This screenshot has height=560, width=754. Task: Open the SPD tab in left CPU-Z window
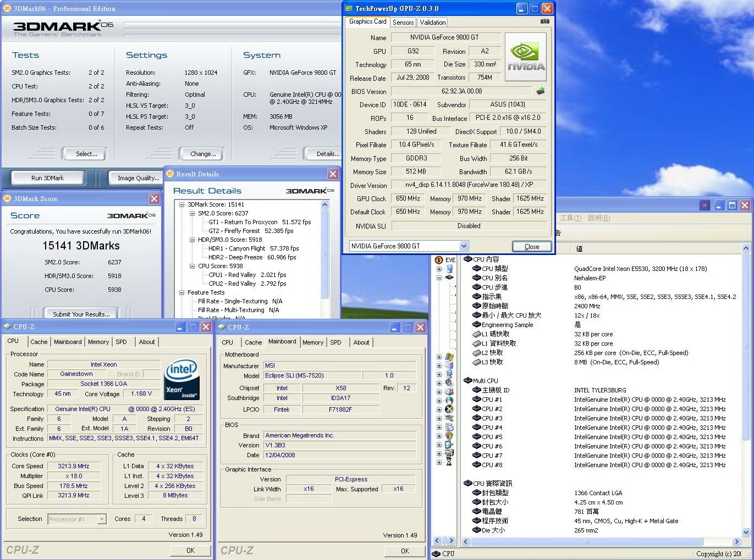[121, 342]
